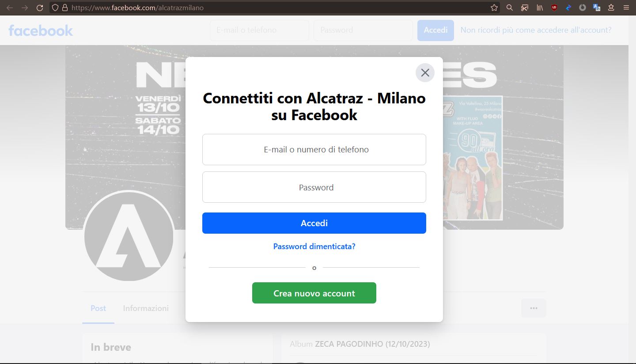Click the address bar URL
The width and height of the screenshot is (636, 364).
(x=137, y=8)
